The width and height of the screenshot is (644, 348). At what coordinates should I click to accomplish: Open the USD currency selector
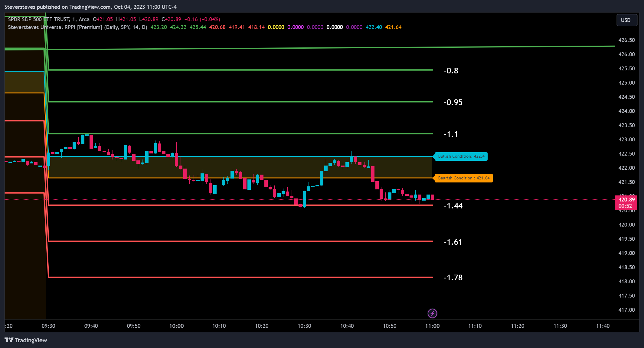(627, 20)
